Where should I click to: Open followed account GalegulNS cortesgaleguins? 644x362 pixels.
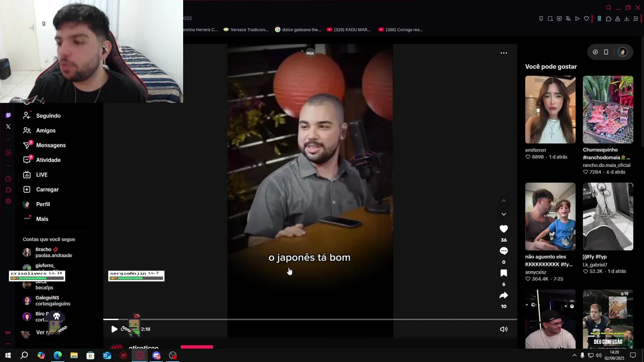coord(47,301)
